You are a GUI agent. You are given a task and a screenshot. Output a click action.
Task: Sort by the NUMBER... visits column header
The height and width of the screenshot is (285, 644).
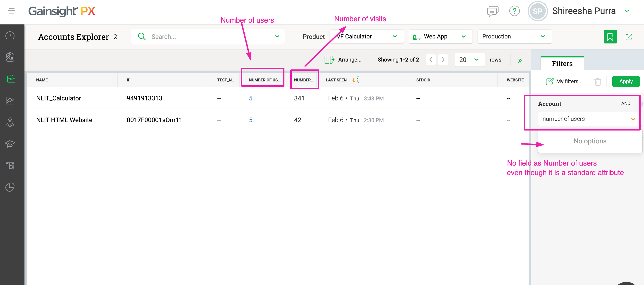click(304, 80)
